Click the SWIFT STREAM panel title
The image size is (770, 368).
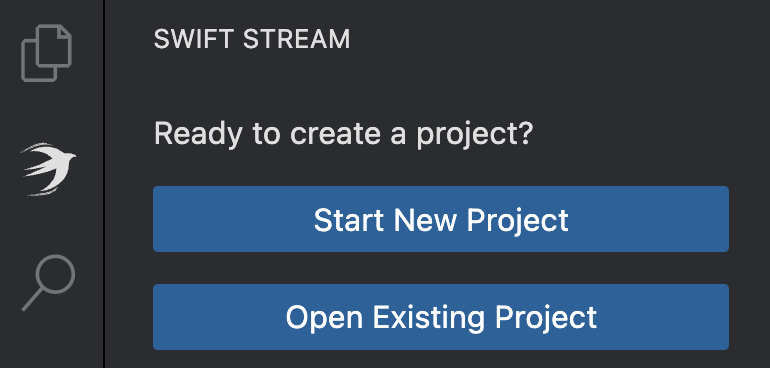(x=252, y=39)
